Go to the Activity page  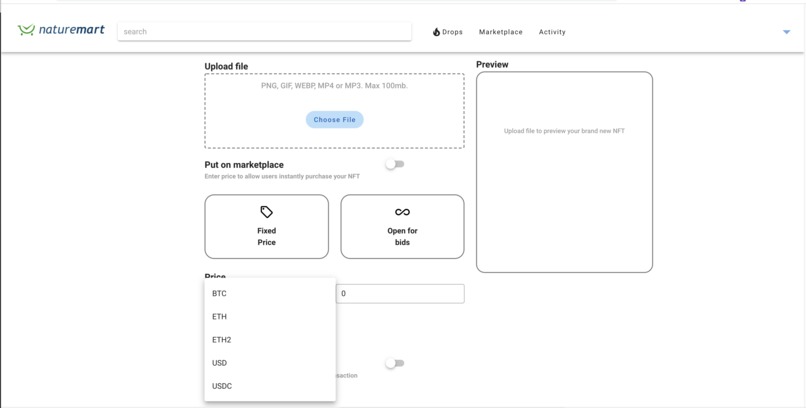coord(552,32)
